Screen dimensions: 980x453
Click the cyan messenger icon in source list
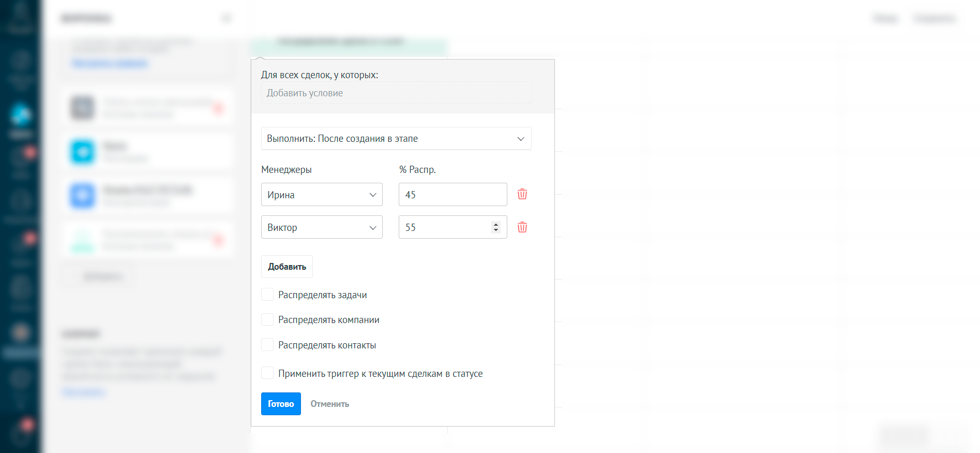point(83,152)
